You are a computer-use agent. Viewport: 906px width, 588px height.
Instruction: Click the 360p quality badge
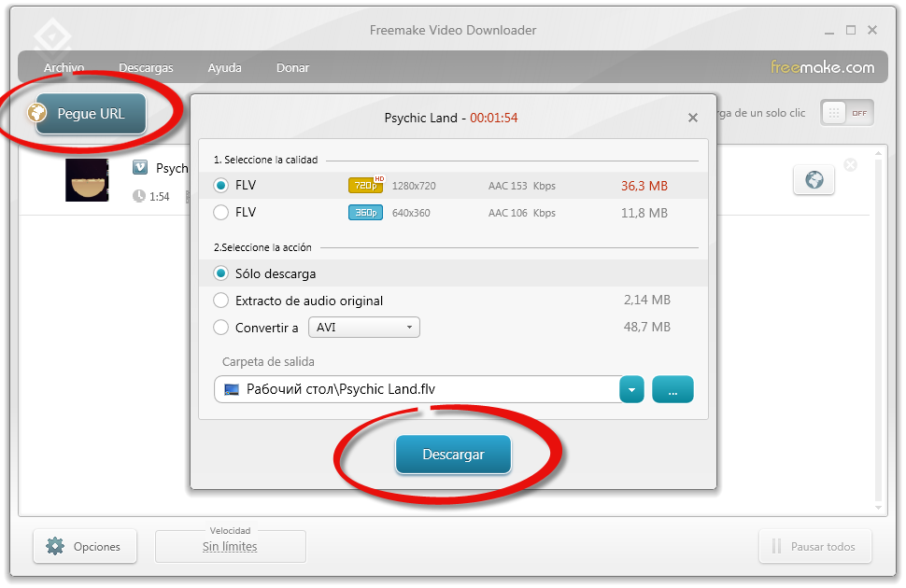tap(365, 213)
